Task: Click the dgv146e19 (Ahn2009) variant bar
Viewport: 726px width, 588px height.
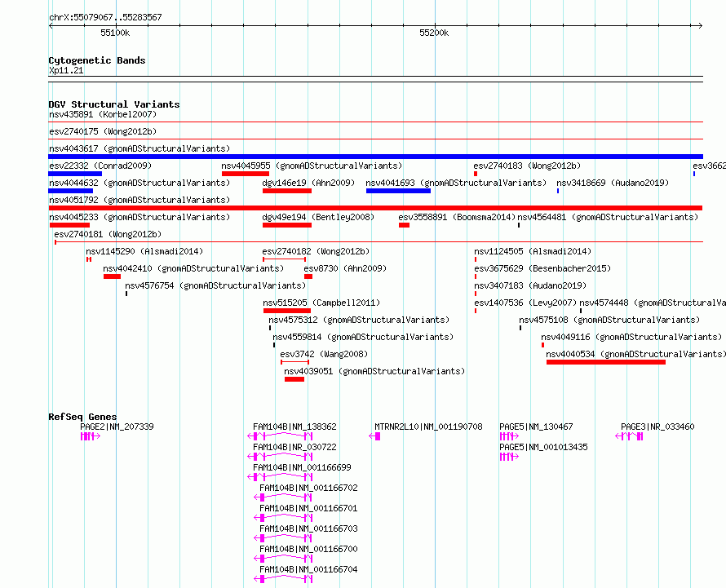Action: point(287,191)
